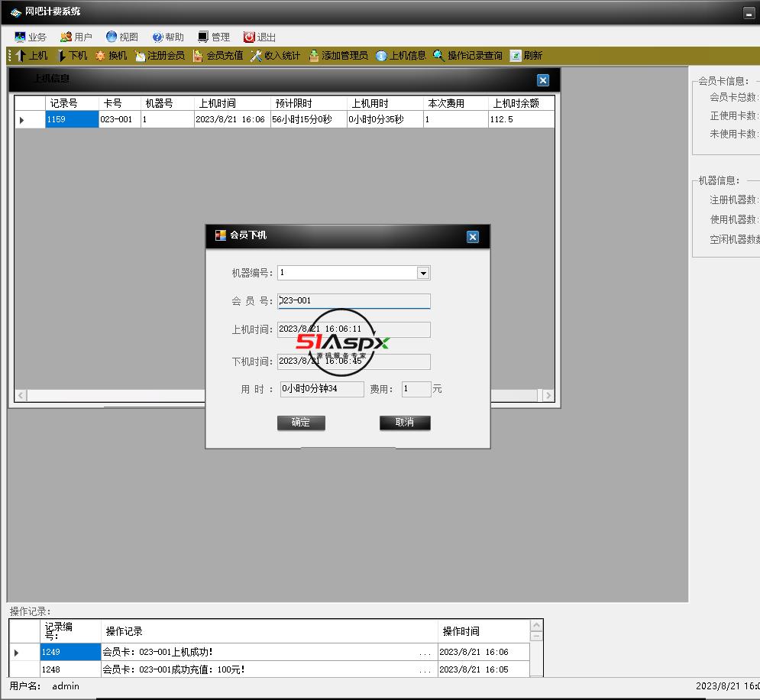
Task: Open the 用户 menu
Action: coord(76,37)
